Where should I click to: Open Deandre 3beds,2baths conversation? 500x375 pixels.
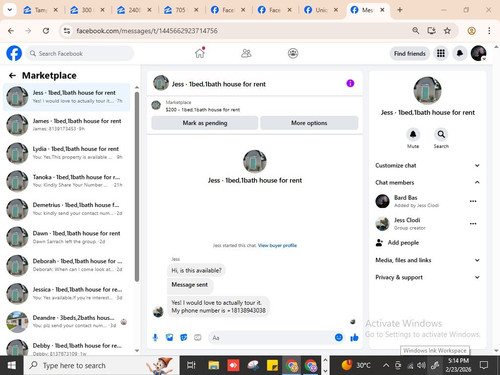pos(67,321)
